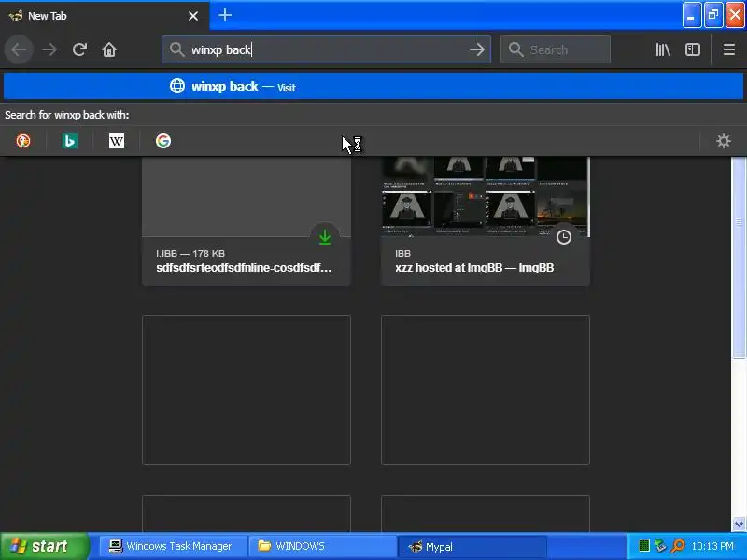
Task: Switch to Windows Task Manager in taskbar
Action: (173, 546)
